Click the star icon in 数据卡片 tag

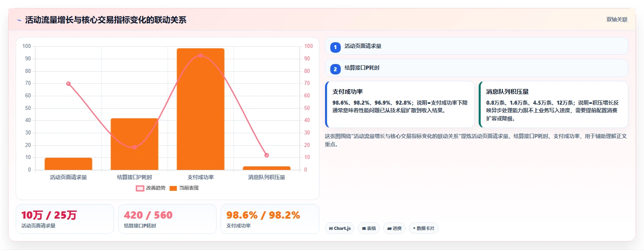click(x=414, y=228)
